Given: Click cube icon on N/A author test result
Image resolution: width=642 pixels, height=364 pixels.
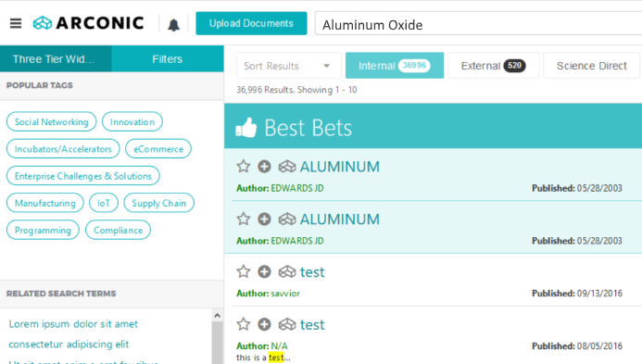Looking at the screenshot, I should 287,324.
